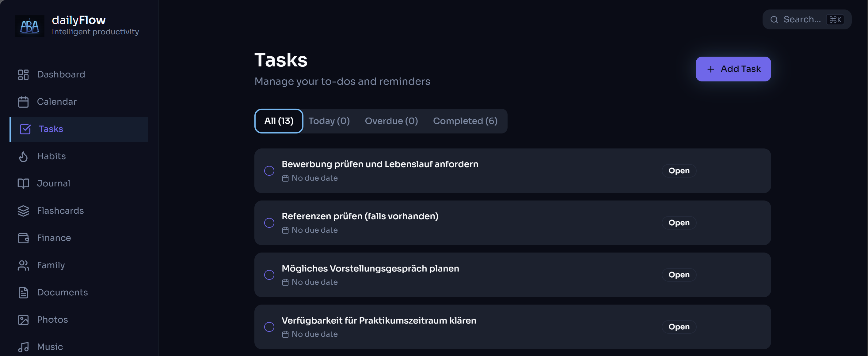Open the Documents file icon
Viewport: 868px width, 356px height.
(23, 293)
